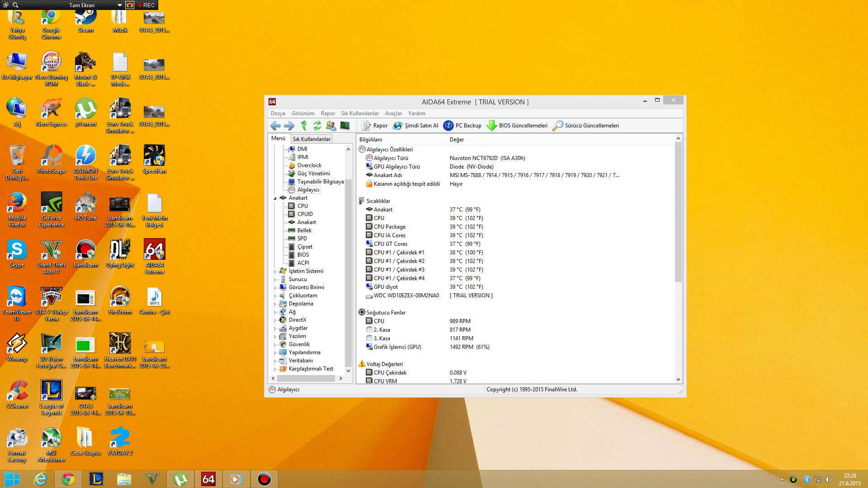The height and width of the screenshot is (488, 868).
Task: Click the monitor diagnostics toolbar icon
Action: point(345,126)
